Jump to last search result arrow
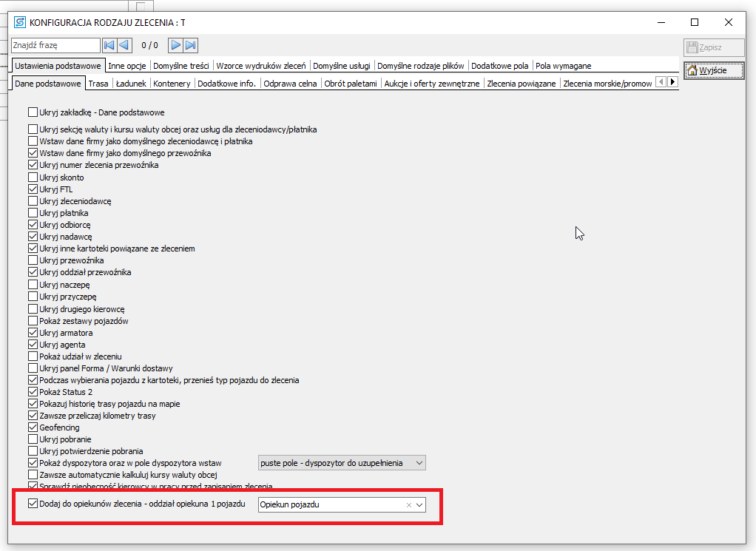 point(190,45)
